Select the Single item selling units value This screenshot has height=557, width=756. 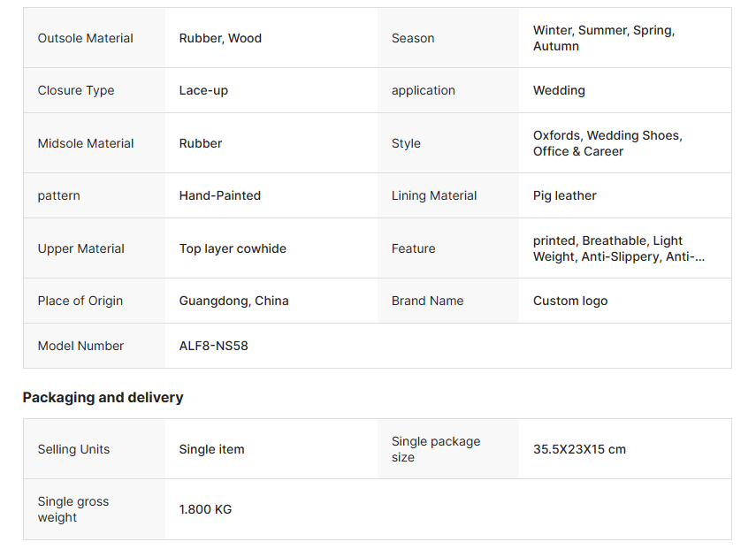[x=211, y=449]
